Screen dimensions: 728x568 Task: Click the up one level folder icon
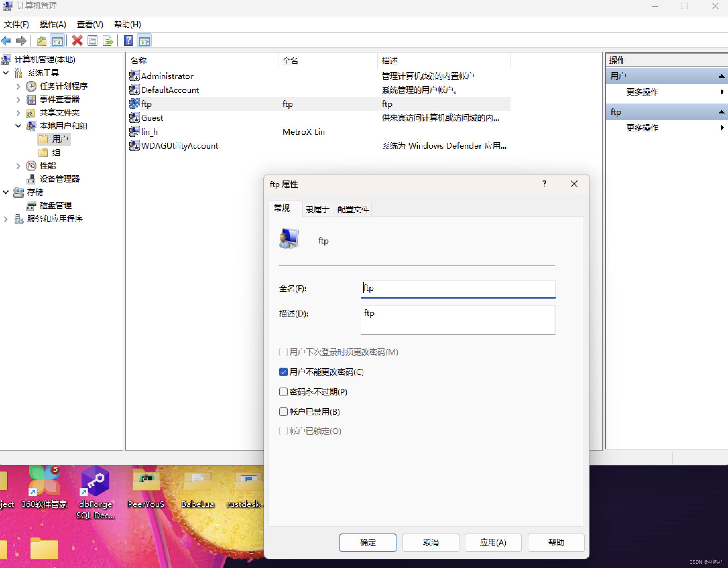click(42, 41)
